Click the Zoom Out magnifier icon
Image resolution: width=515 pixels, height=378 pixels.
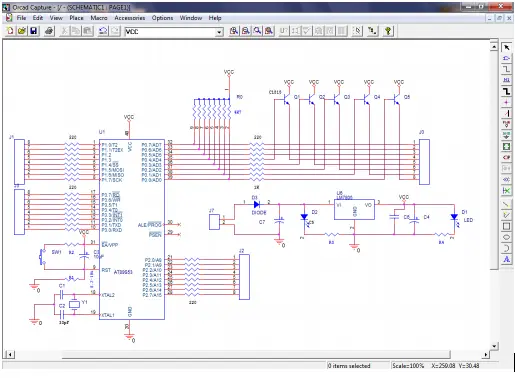click(x=246, y=31)
